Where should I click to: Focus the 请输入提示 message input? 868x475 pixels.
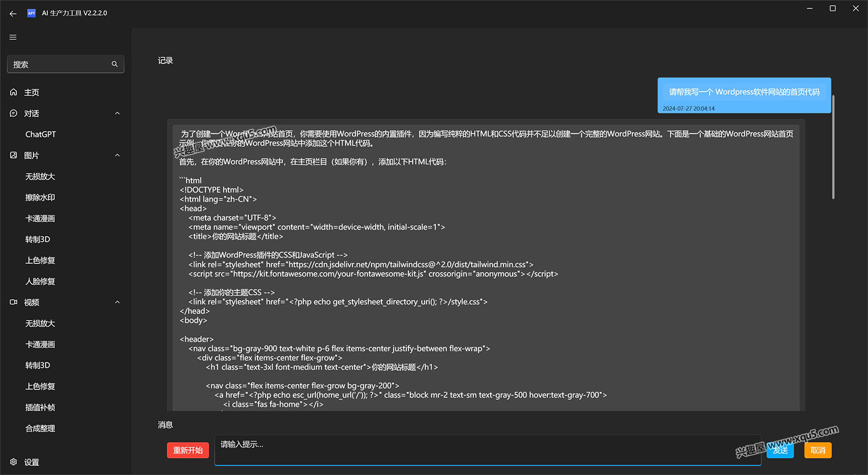488,450
